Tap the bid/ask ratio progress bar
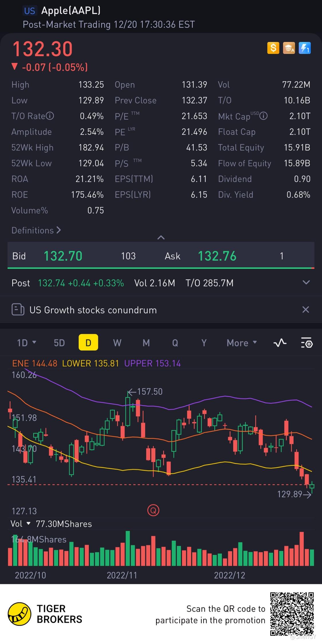 [x=161, y=268]
